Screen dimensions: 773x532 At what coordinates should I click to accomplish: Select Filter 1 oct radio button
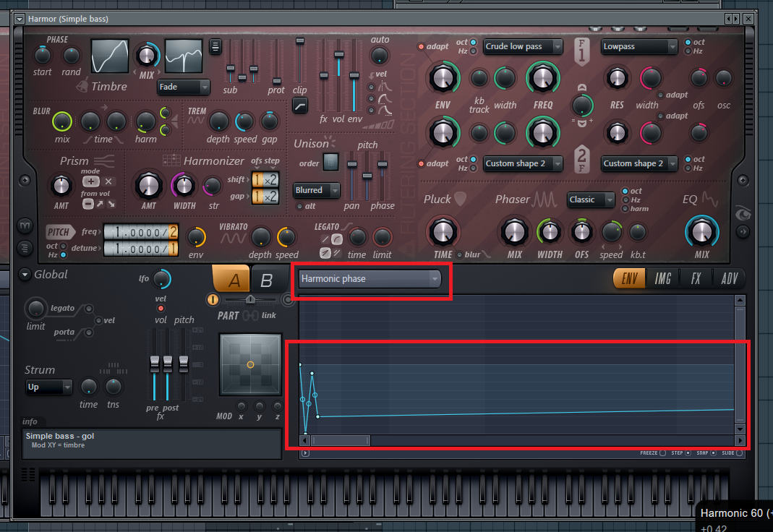pyautogui.click(x=473, y=43)
